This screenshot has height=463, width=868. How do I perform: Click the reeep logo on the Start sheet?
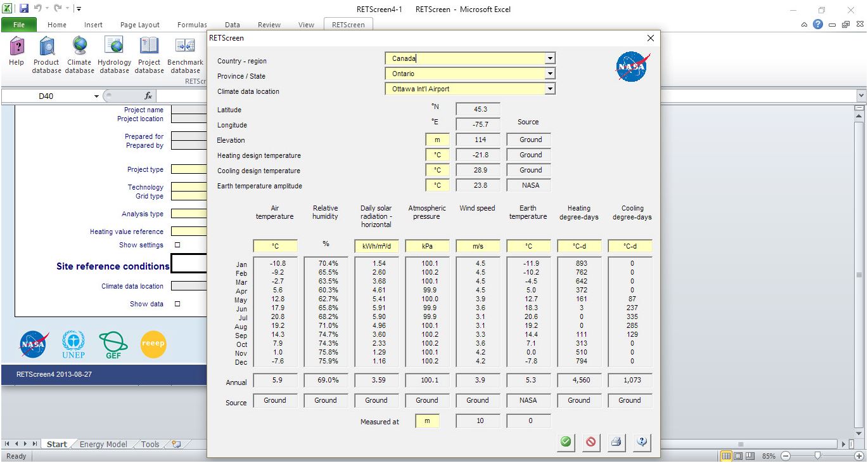click(153, 344)
